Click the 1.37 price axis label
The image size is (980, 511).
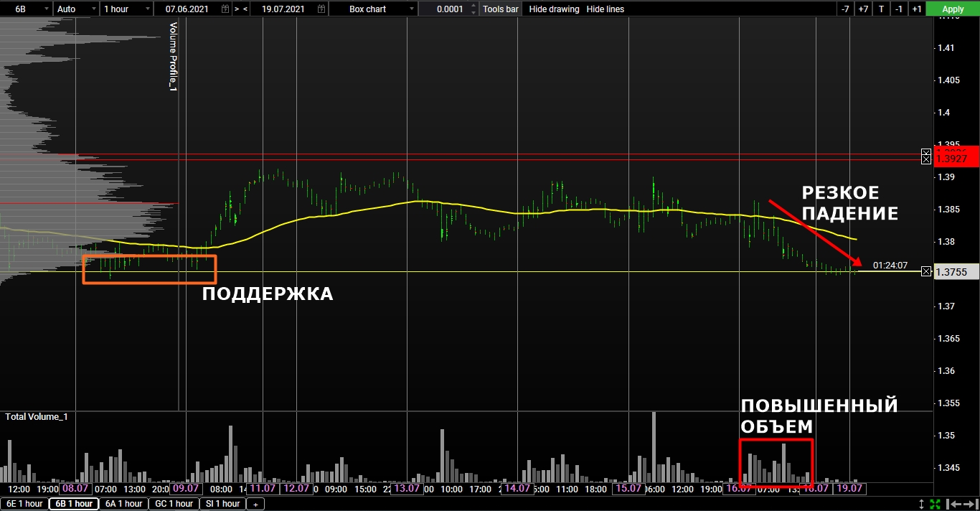(x=947, y=306)
